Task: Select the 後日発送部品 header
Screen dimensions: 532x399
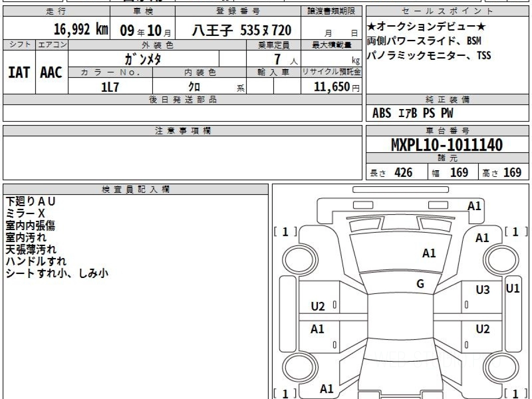Action: tap(183, 100)
